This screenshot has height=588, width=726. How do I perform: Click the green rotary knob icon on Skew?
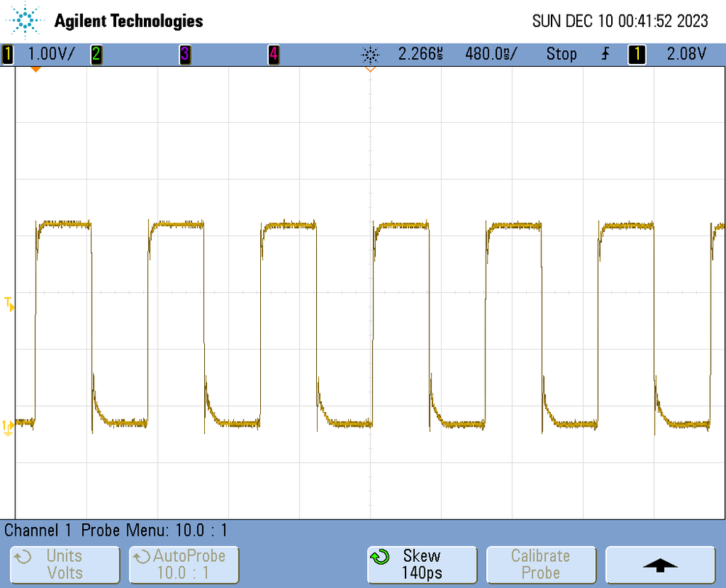click(x=380, y=557)
